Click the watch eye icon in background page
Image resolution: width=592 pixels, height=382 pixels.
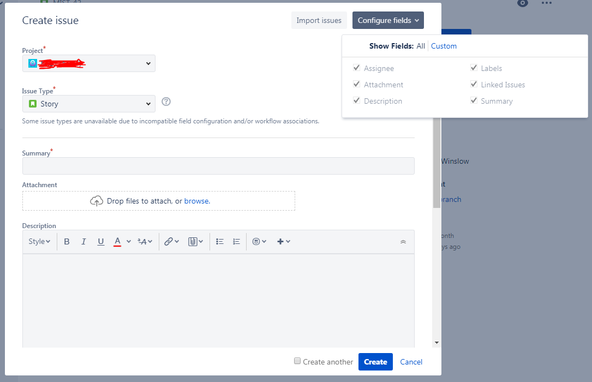pyautogui.click(x=523, y=3)
